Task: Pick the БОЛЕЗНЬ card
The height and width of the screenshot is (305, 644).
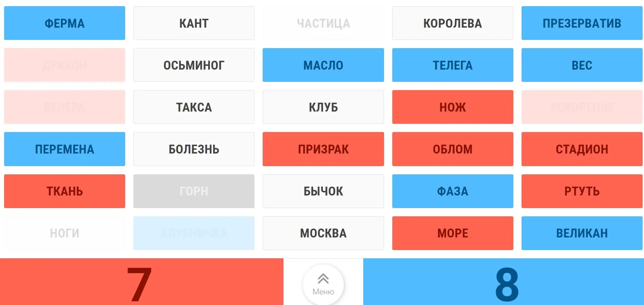Action: 194,149
